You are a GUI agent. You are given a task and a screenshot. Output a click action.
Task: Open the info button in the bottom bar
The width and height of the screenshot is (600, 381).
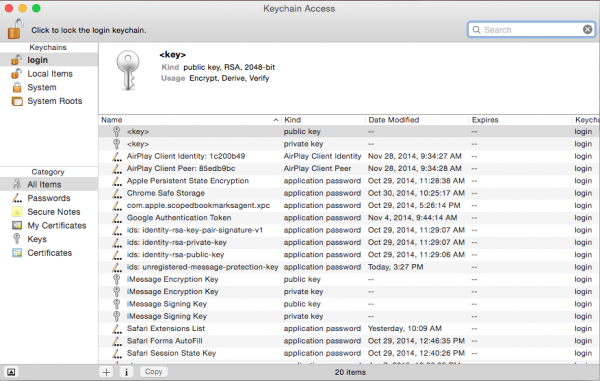[127, 372]
